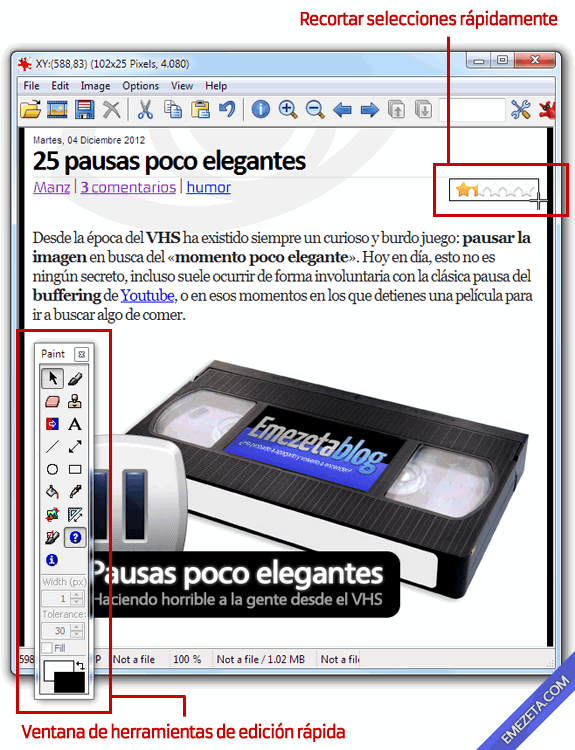Click the Manz author link
The height and width of the screenshot is (750, 575).
point(52,187)
